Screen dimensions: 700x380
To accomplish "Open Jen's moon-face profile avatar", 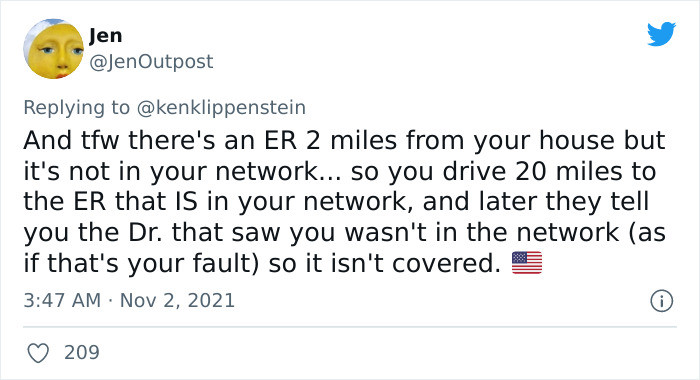I will tap(54, 49).
